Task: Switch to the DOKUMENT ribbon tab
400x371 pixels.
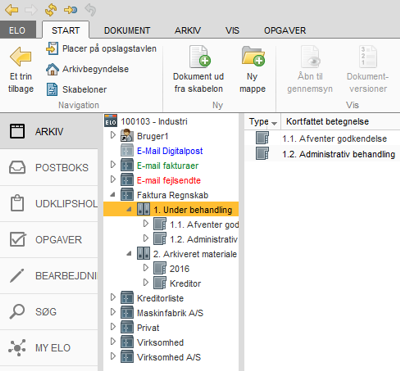Action: click(x=127, y=31)
